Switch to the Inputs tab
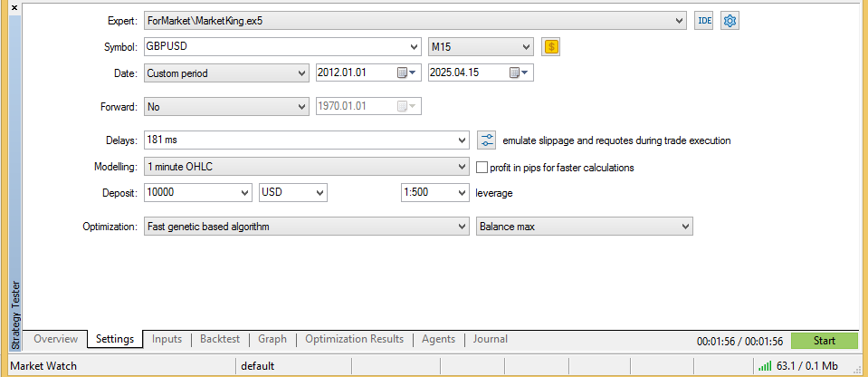The width and height of the screenshot is (868, 377). click(x=167, y=339)
